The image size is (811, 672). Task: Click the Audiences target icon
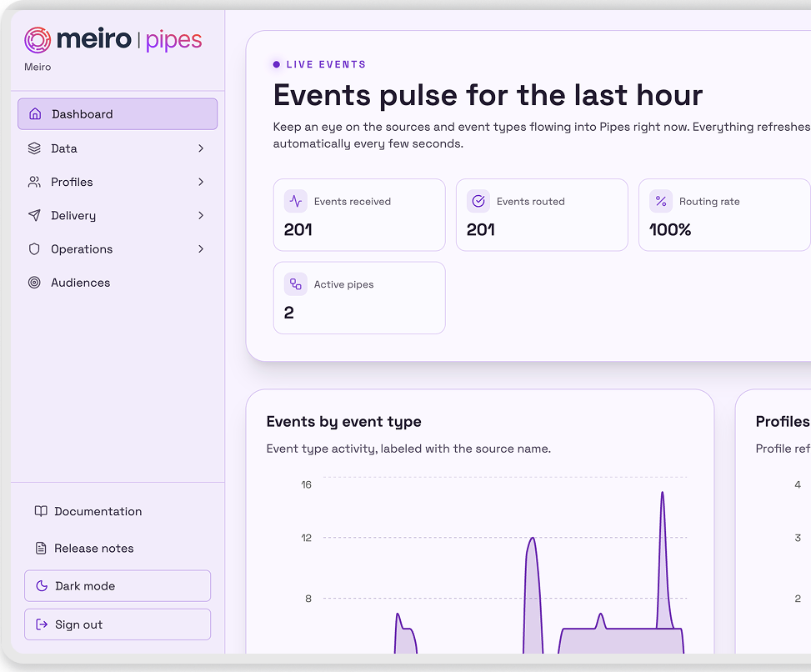point(34,283)
